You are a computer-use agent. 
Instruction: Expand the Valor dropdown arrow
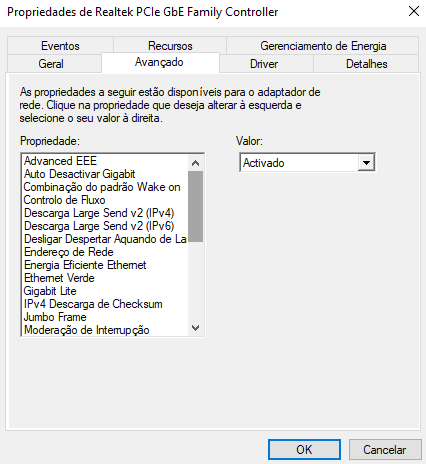366,163
